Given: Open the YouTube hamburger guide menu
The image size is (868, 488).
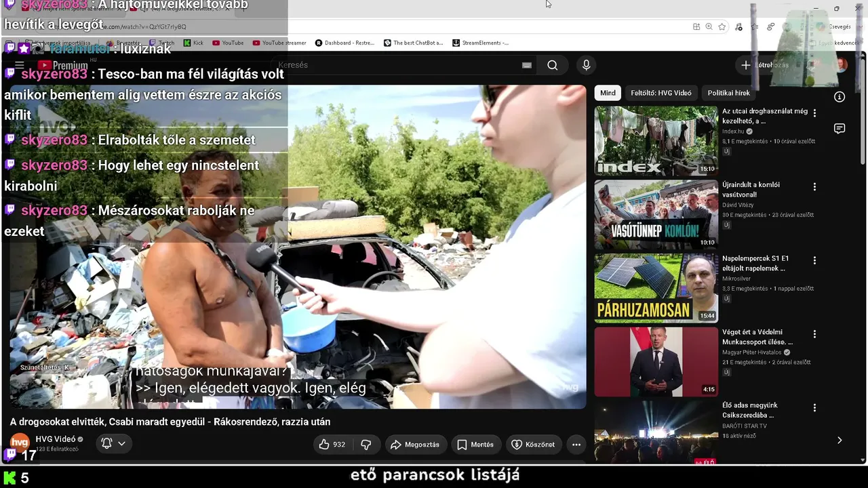Looking at the screenshot, I should coord(20,65).
